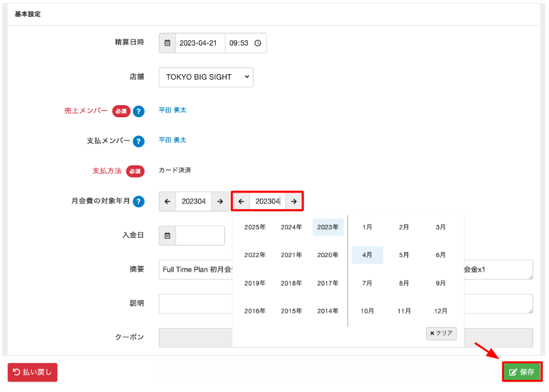
Task: Click the clock icon in time field
Action: tap(258, 43)
